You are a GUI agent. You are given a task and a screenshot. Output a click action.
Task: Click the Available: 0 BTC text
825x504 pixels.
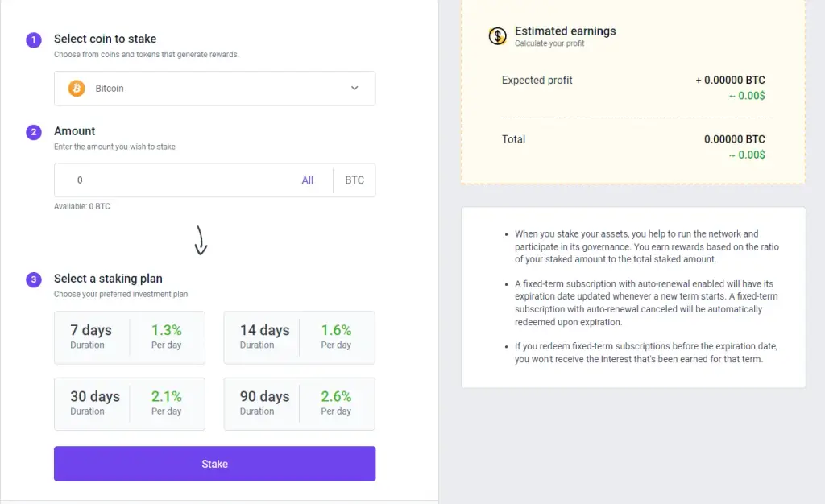pos(82,207)
